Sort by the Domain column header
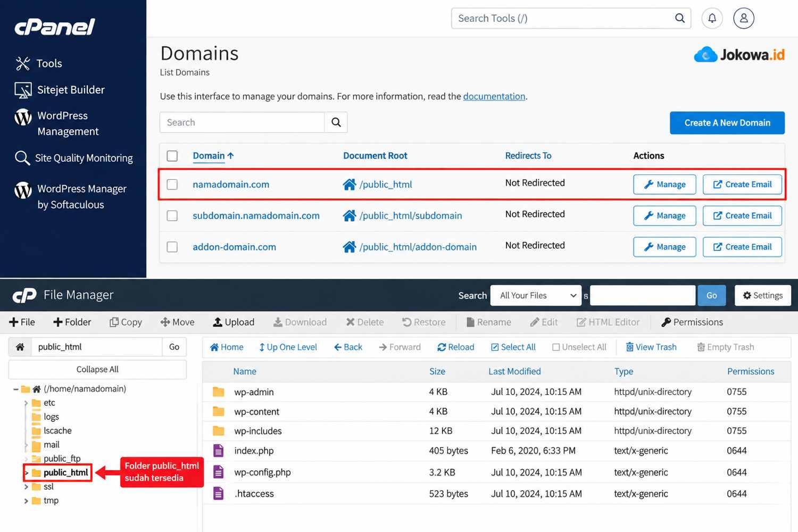798x532 pixels. [x=213, y=156]
